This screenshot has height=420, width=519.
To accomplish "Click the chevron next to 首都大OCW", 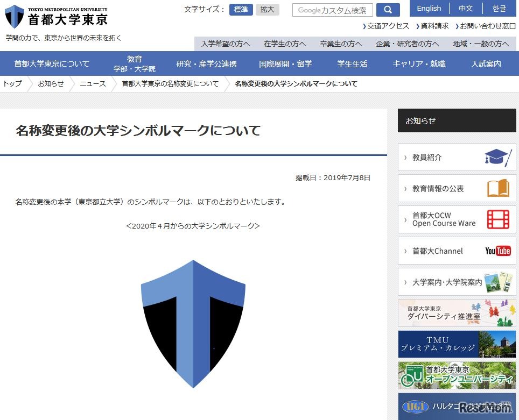I will [405, 219].
